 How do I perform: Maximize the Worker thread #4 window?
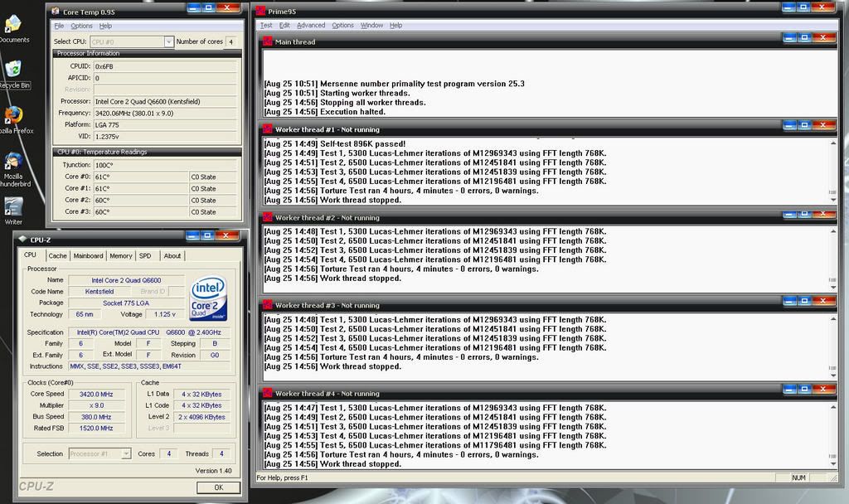tap(804, 390)
